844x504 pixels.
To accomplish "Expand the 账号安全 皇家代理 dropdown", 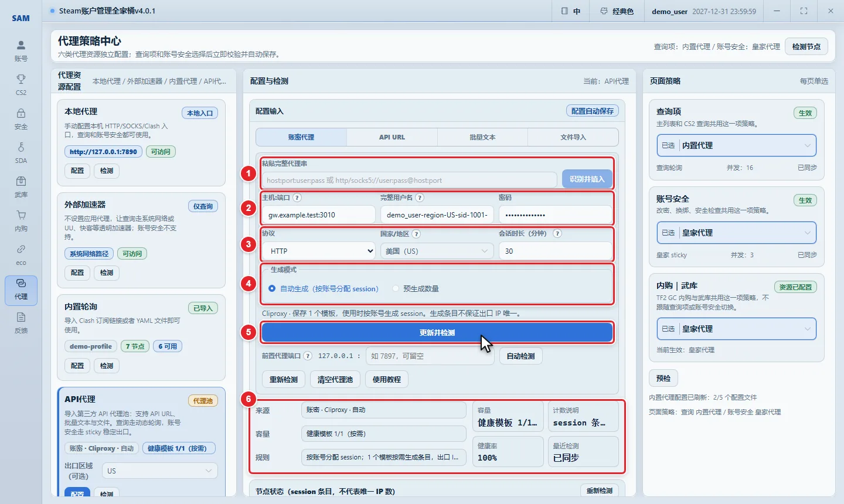I will click(x=736, y=233).
